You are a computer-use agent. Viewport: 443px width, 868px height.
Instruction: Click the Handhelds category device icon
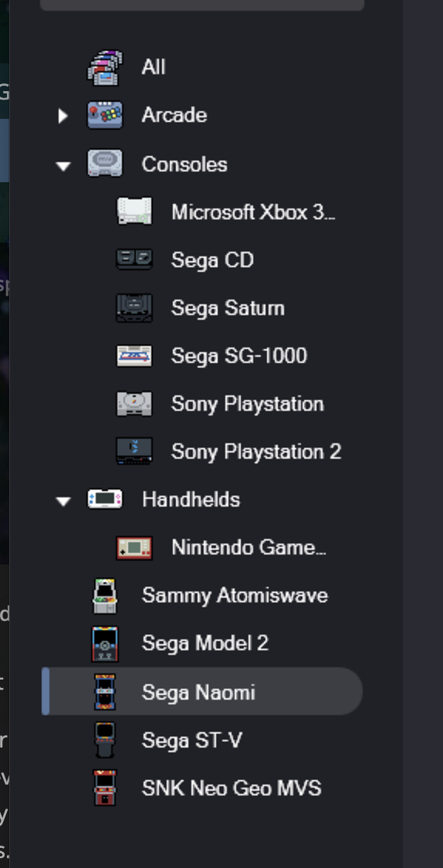(x=105, y=499)
